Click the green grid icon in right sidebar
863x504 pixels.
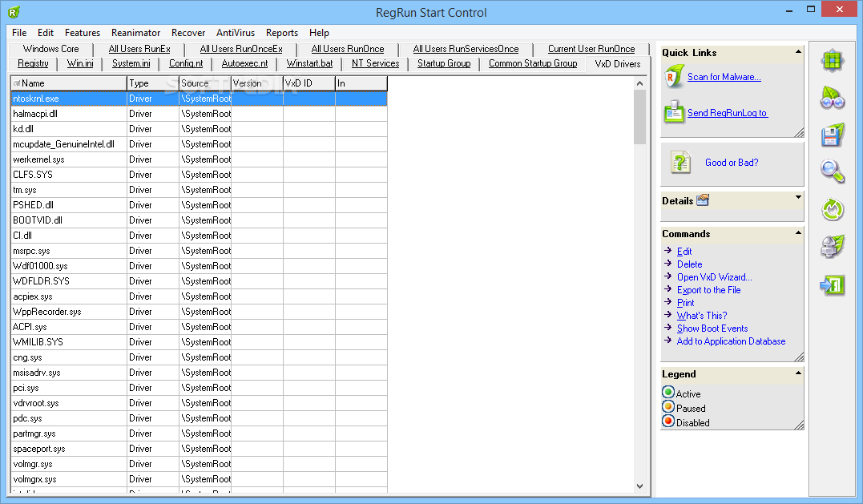point(833,61)
